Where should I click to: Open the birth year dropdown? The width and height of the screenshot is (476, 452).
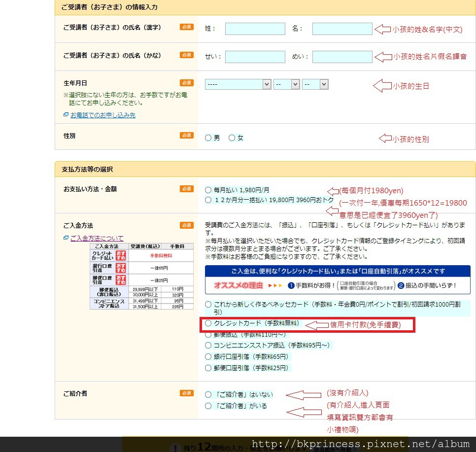[x=238, y=84]
